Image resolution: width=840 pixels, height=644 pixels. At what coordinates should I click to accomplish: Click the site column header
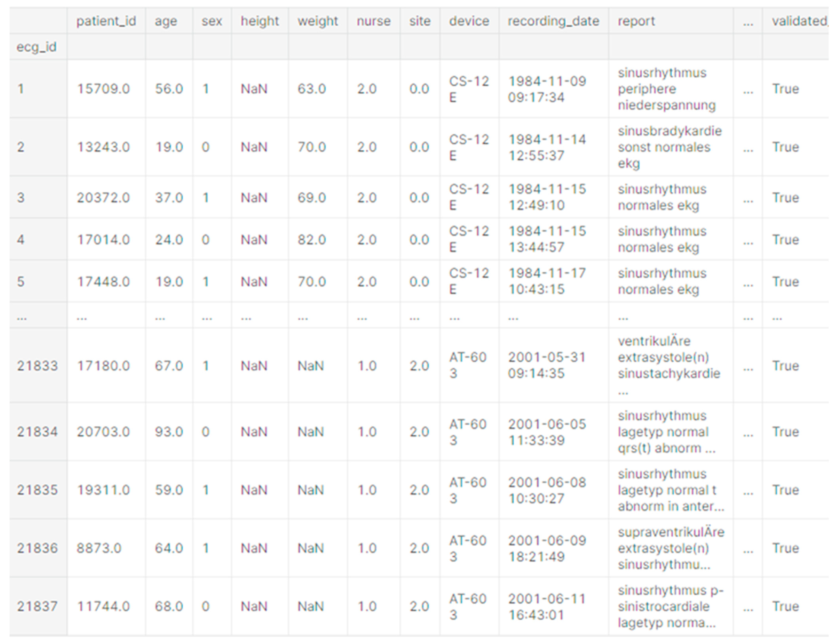[420, 21]
